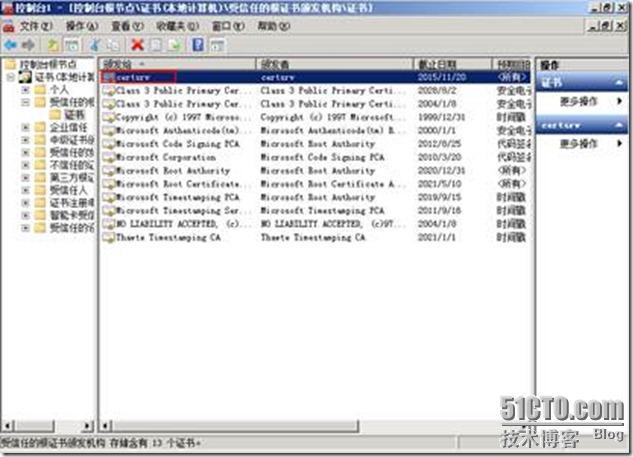Expand the 中级证书颁发机构 tree node

tap(25, 140)
